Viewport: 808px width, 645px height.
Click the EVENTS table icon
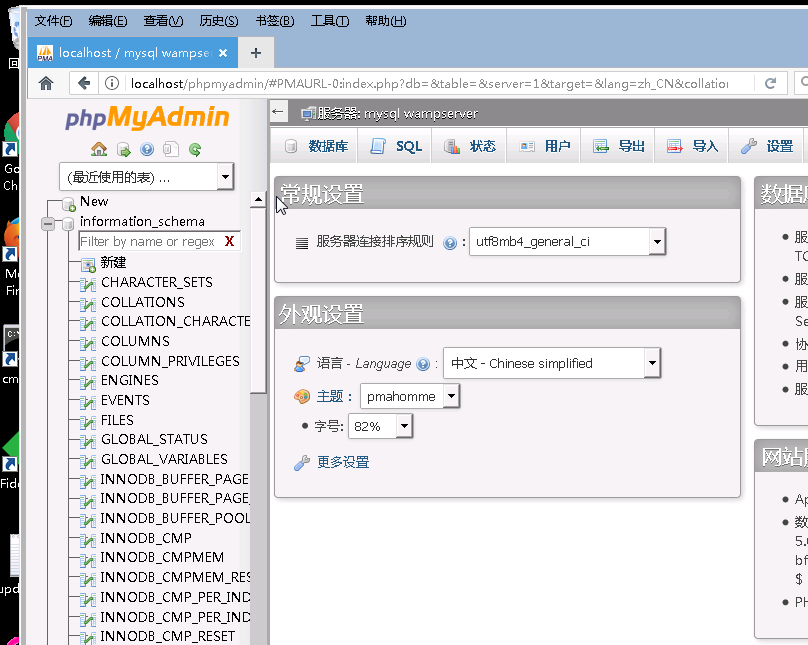tap(88, 402)
